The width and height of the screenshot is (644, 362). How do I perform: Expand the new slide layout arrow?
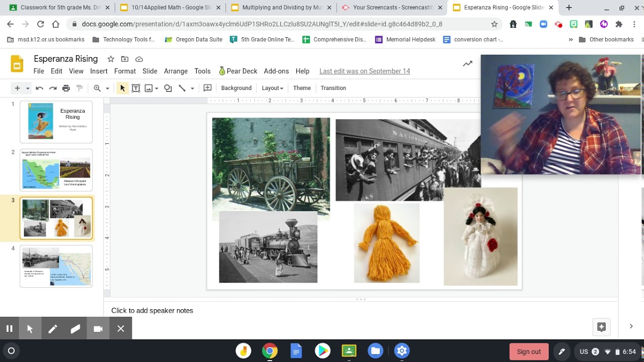(28, 88)
